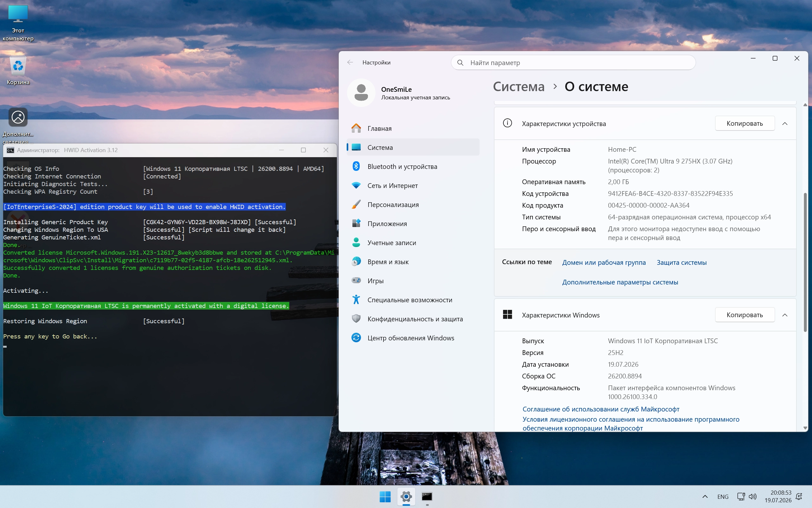Open the Дополнит. сведения desktop shortcut
812x508 pixels.
coord(18,126)
